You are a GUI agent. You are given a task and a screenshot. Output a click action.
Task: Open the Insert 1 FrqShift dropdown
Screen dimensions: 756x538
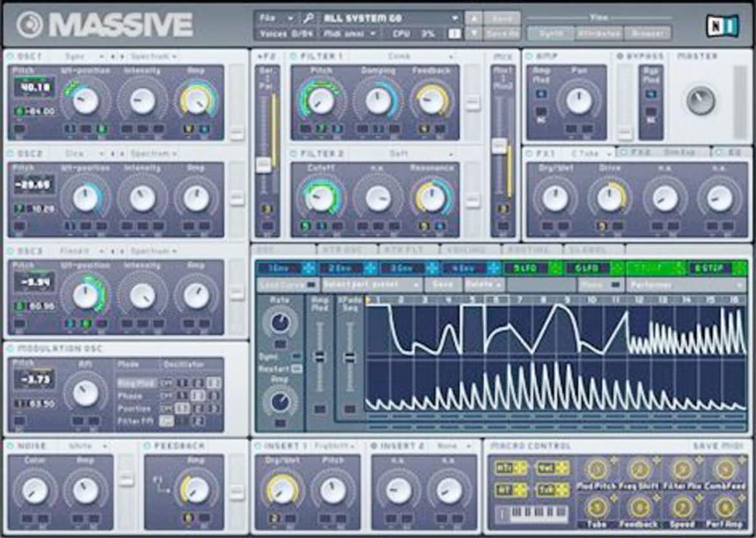pyautogui.click(x=334, y=446)
